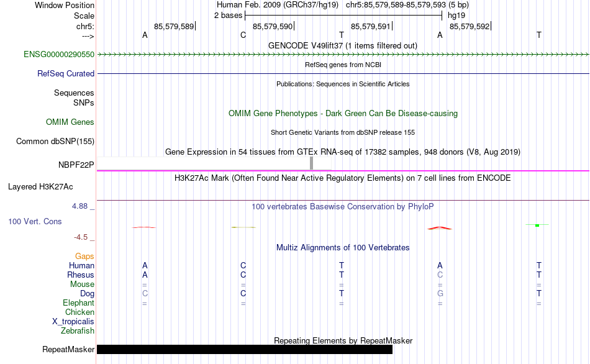Screen dimensions: 590x364
Task: Click the 4.88 PhyloP upper limit label
Action: tap(79, 206)
